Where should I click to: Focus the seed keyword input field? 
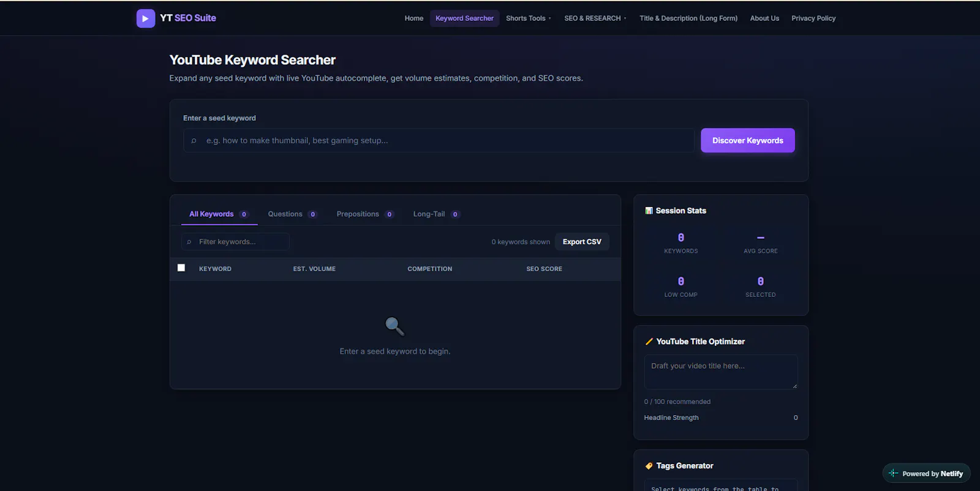(x=439, y=140)
